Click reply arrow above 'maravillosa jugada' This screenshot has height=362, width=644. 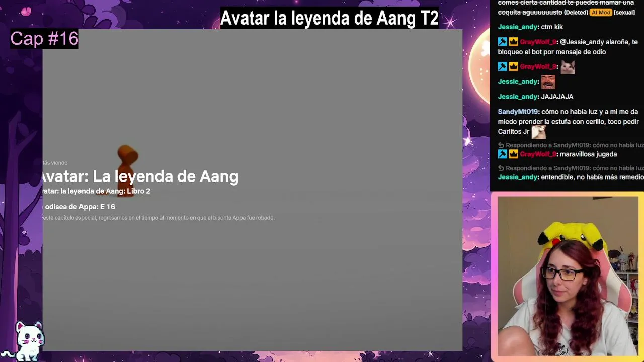click(x=501, y=145)
